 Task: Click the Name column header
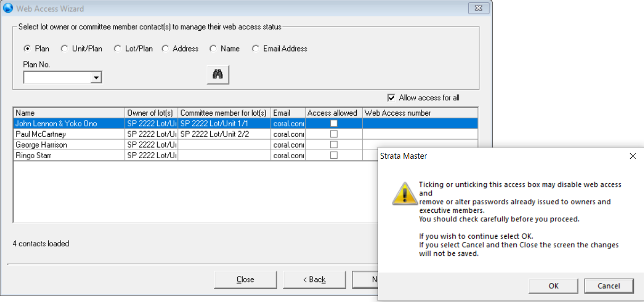tap(69, 113)
